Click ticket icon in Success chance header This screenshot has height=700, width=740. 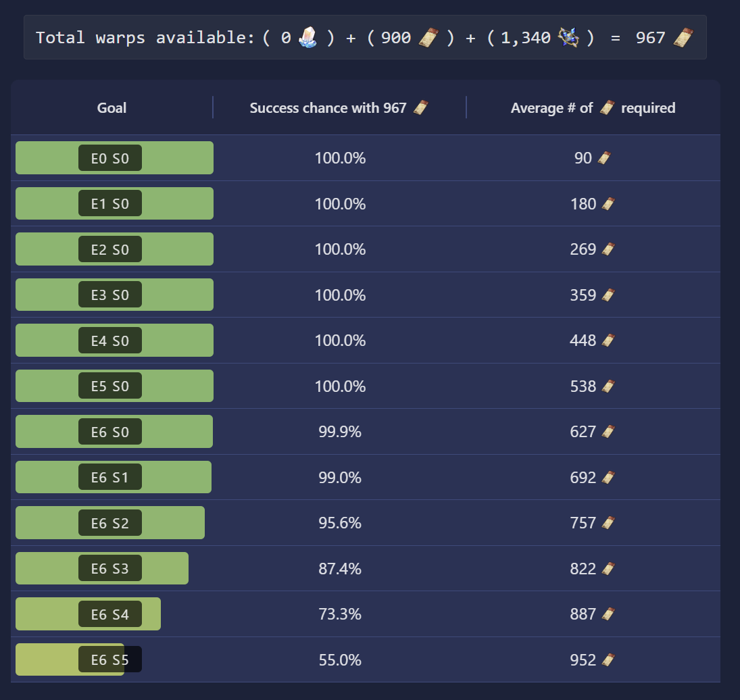point(420,107)
